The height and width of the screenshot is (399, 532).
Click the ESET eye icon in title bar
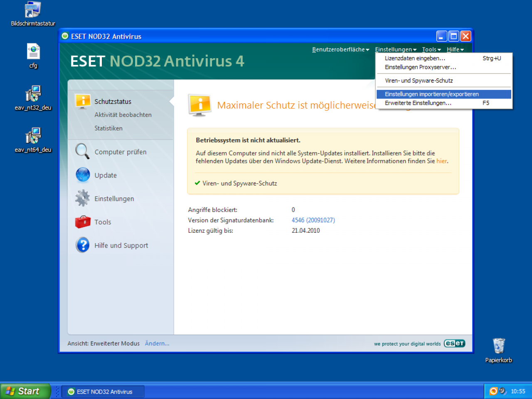click(x=65, y=36)
